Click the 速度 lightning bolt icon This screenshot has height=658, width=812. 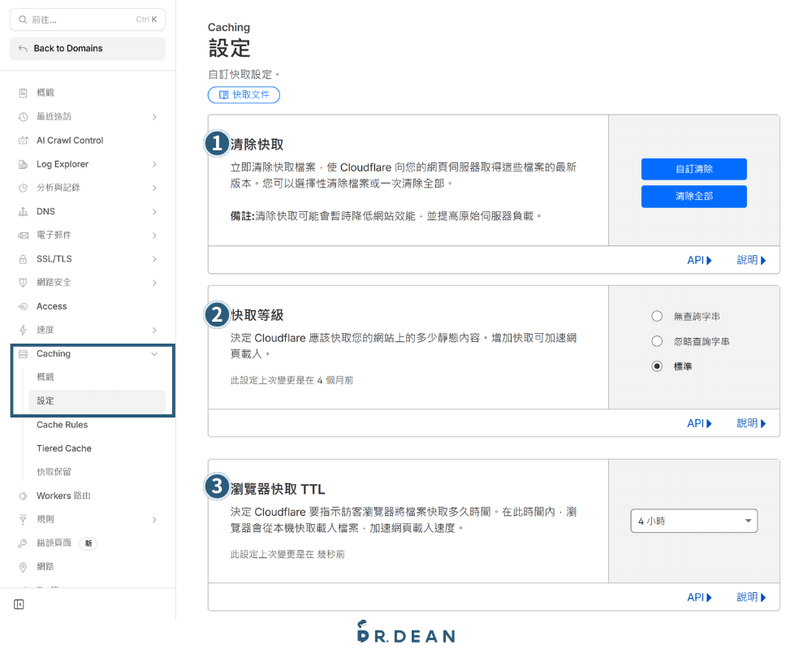[x=23, y=330]
